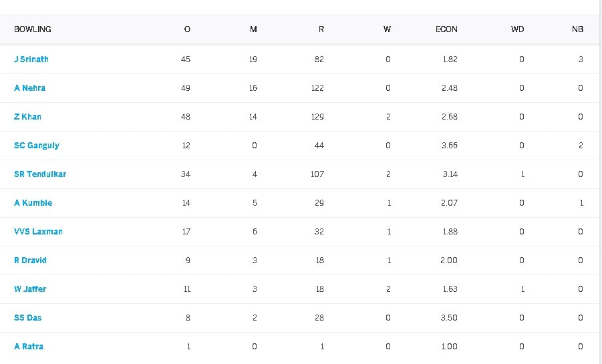
Task: Open SS Das player profile
Action: tap(28, 318)
